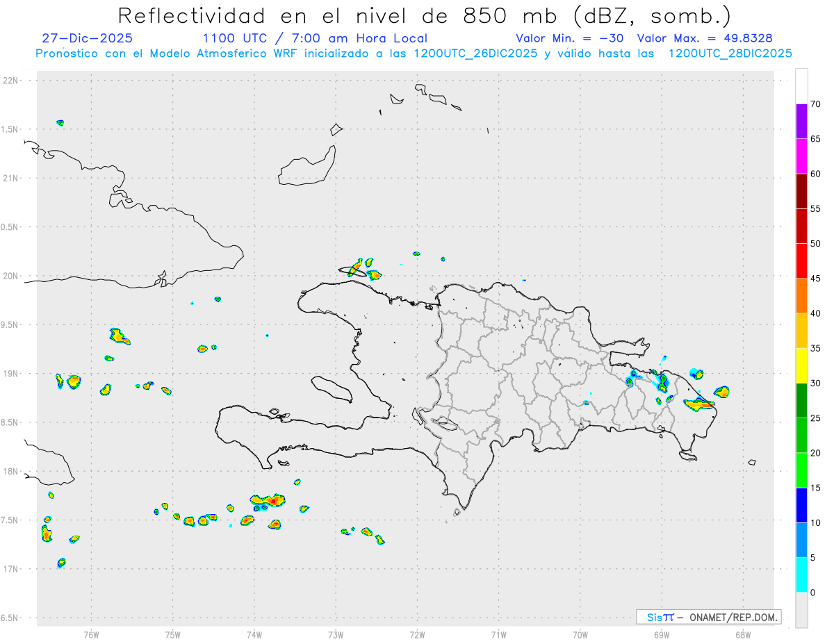Select the orange 40-45 dBZ color bar segment
The height and width of the screenshot is (644, 834).
point(801,296)
